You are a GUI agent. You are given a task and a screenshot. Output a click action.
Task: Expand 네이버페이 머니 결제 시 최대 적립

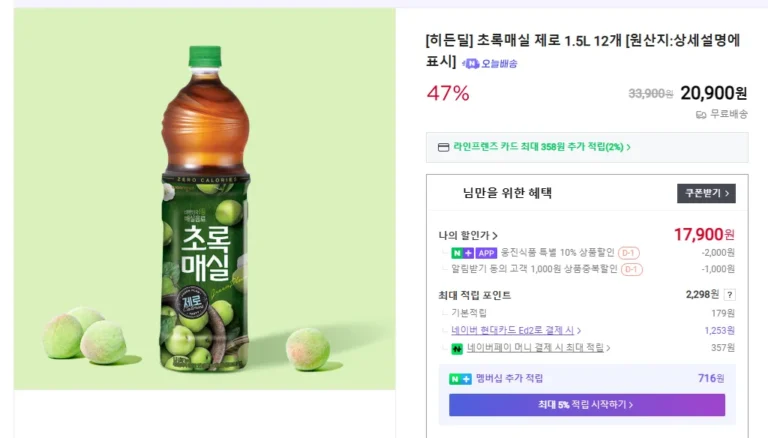point(538,348)
